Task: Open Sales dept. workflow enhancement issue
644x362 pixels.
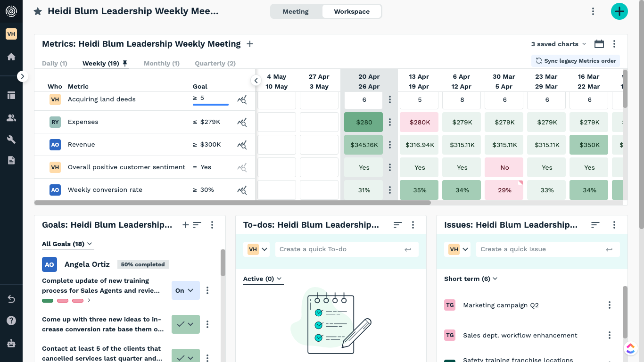Action: (520, 335)
